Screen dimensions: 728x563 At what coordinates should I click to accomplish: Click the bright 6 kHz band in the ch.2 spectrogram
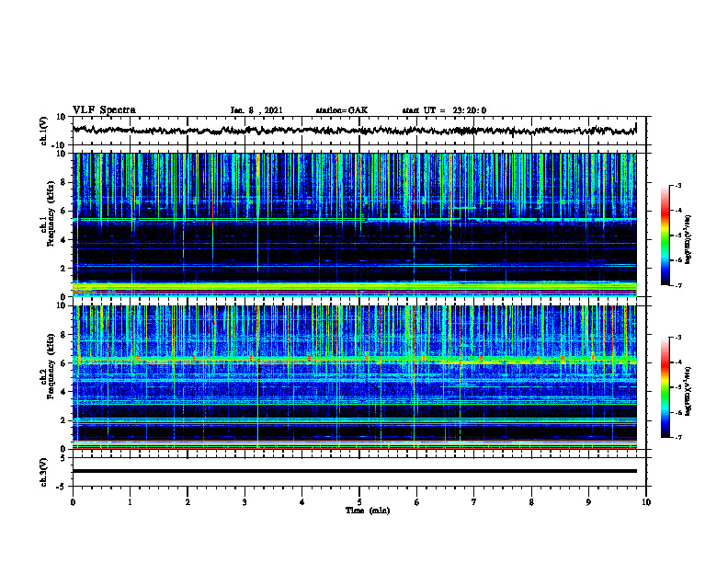354,360
